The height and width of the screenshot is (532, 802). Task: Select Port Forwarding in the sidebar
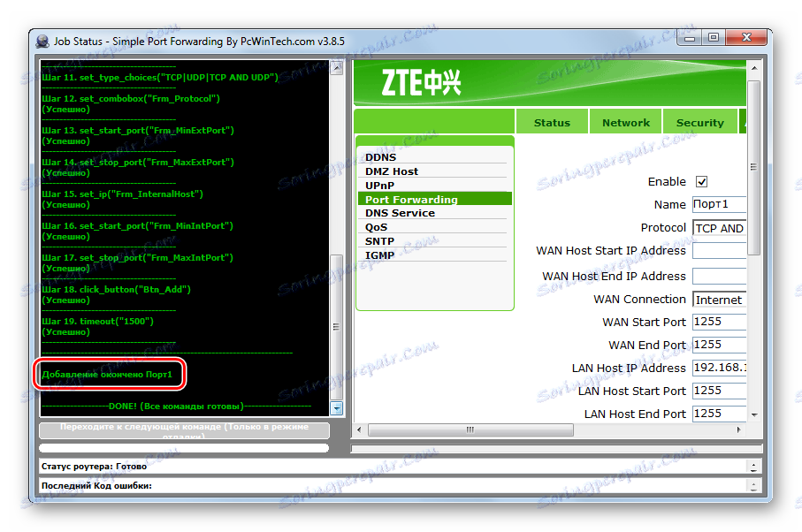[x=435, y=199]
